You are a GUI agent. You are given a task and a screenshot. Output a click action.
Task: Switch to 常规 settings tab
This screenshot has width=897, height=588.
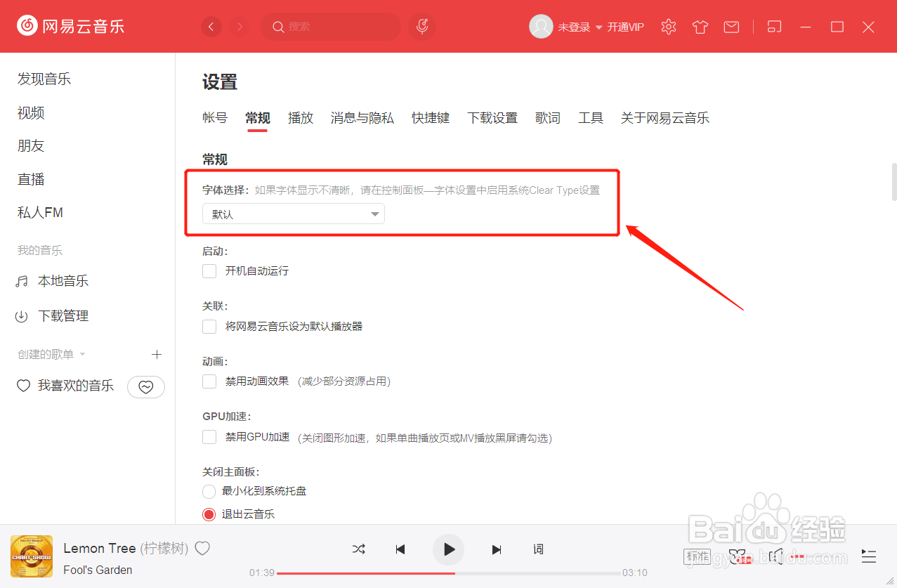click(258, 118)
